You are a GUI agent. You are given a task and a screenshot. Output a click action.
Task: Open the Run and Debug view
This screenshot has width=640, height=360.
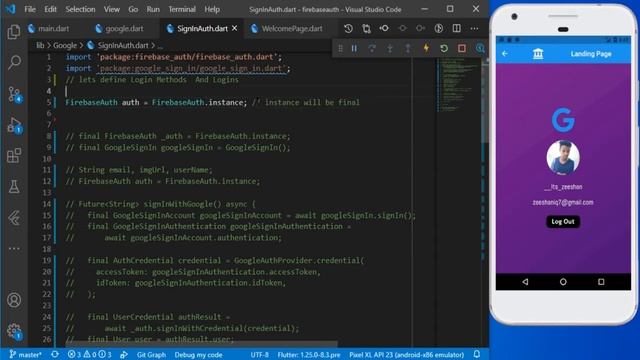point(15,125)
